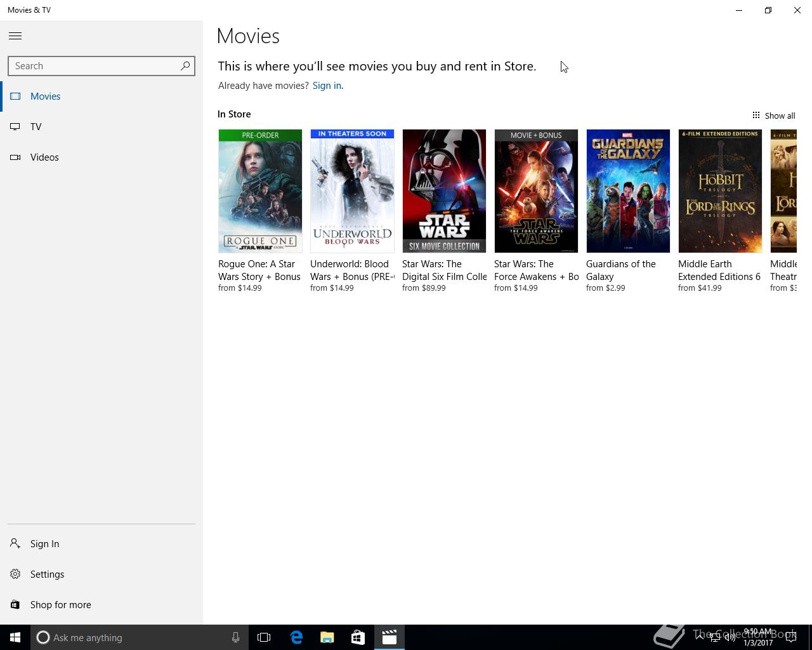Toggle the hamburger navigation menu
The width and height of the screenshot is (812, 650).
15,36
